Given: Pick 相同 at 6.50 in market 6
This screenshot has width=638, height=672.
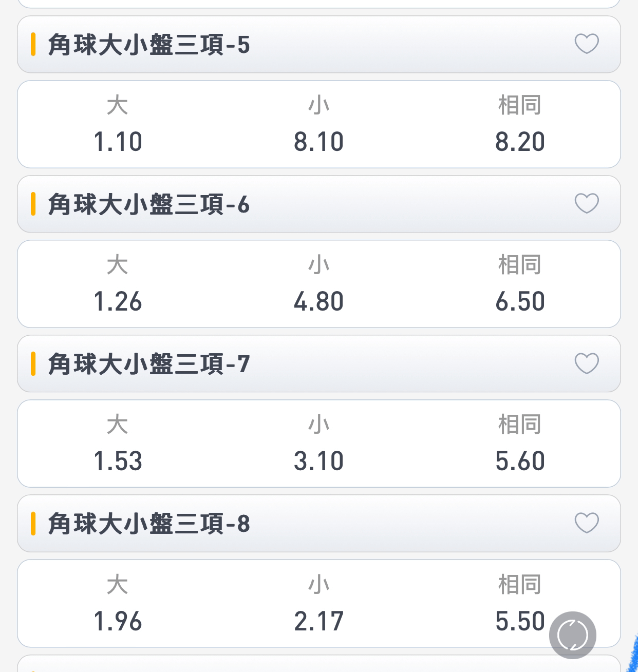Looking at the screenshot, I should coord(520,284).
